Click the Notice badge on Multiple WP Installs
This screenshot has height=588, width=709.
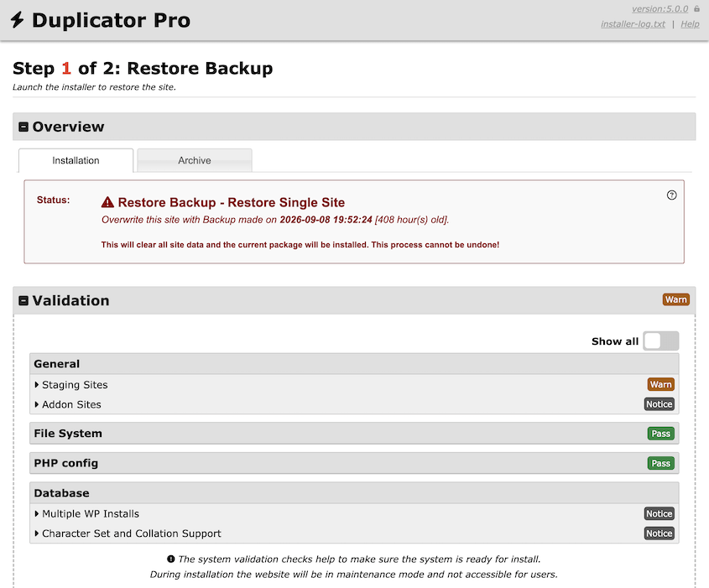click(659, 513)
